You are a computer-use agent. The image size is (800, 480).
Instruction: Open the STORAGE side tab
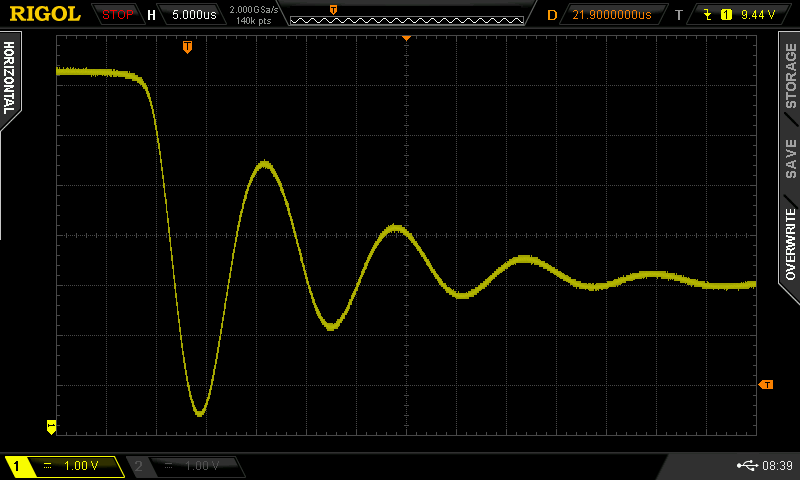pyautogui.click(x=790, y=75)
